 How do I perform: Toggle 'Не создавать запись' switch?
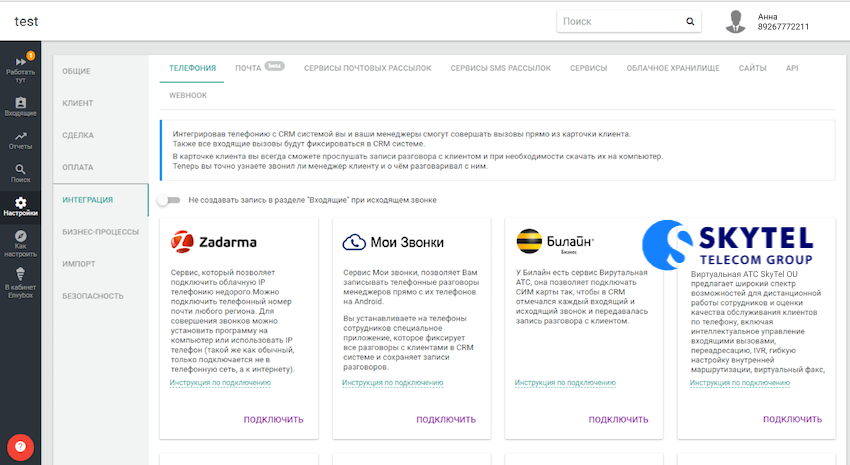(x=169, y=200)
